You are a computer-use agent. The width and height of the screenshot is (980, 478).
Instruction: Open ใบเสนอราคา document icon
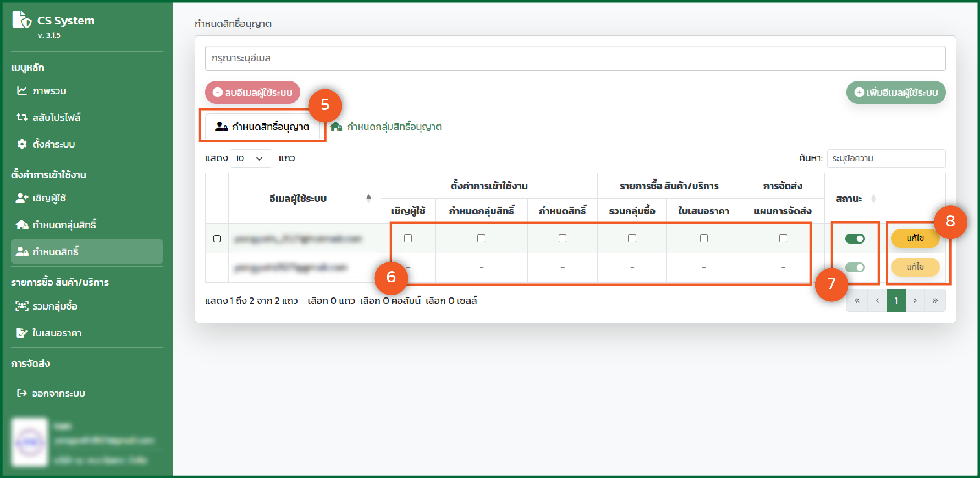click(22, 333)
